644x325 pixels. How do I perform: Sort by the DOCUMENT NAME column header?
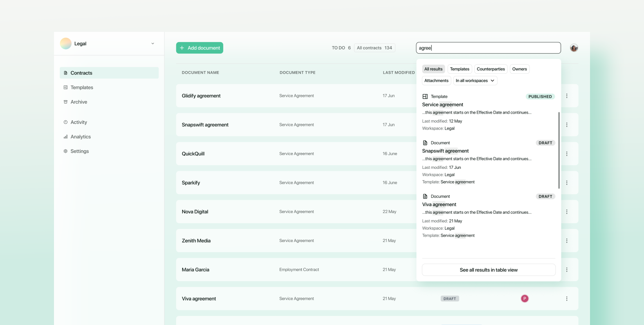(200, 72)
